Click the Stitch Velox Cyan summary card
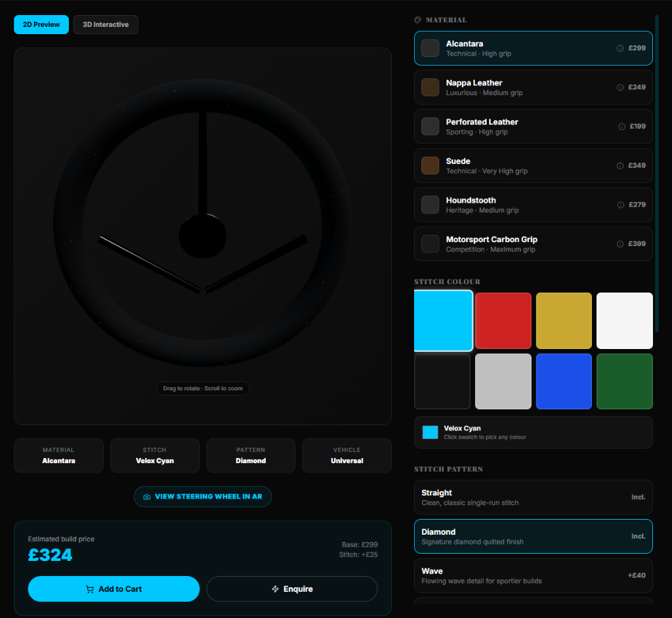The image size is (672, 618). 155,455
